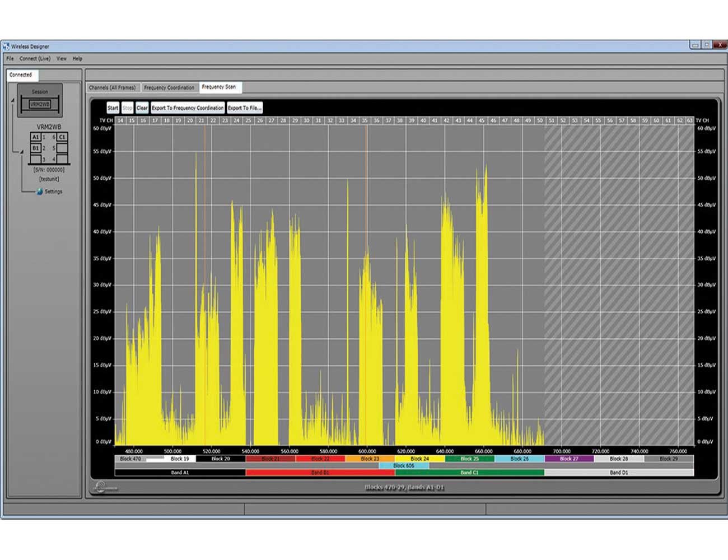Image resolution: width=728 pixels, height=560 pixels.
Task: Clear the current scan results
Action: tap(142, 108)
